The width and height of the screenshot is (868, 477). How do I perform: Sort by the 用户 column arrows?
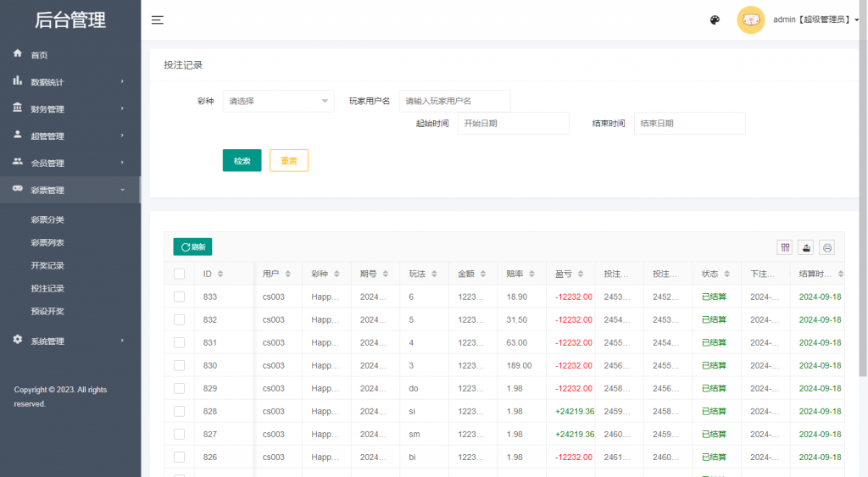[x=288, y=274]
